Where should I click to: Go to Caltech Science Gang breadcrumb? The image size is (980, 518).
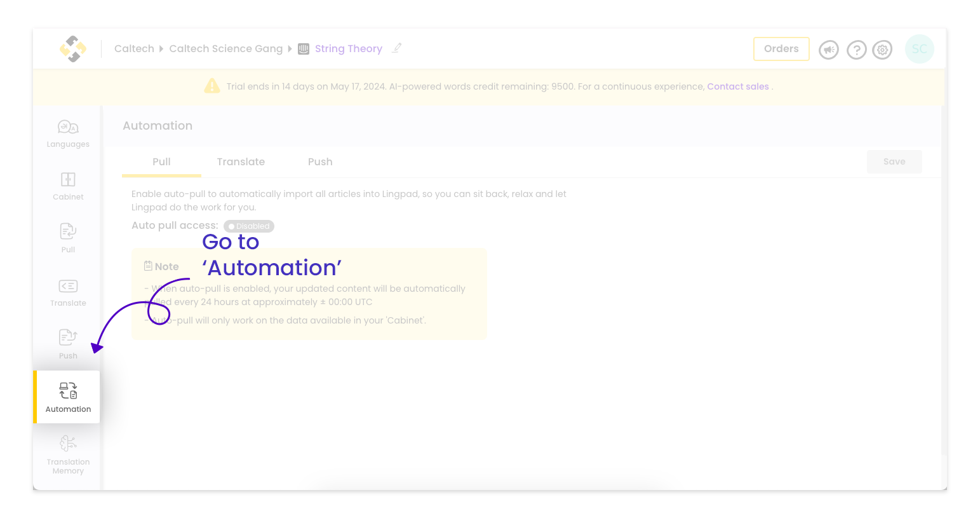(x=225, y=49)
